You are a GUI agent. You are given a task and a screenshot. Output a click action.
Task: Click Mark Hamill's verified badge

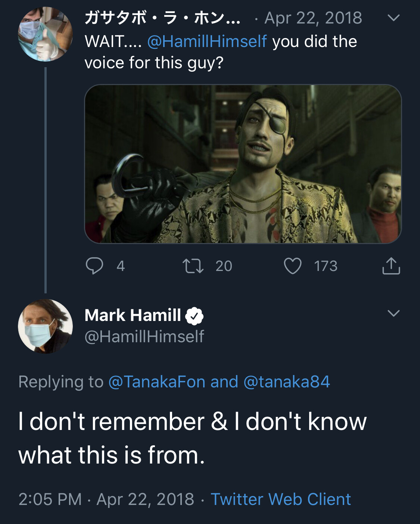[x=195, y=316]
